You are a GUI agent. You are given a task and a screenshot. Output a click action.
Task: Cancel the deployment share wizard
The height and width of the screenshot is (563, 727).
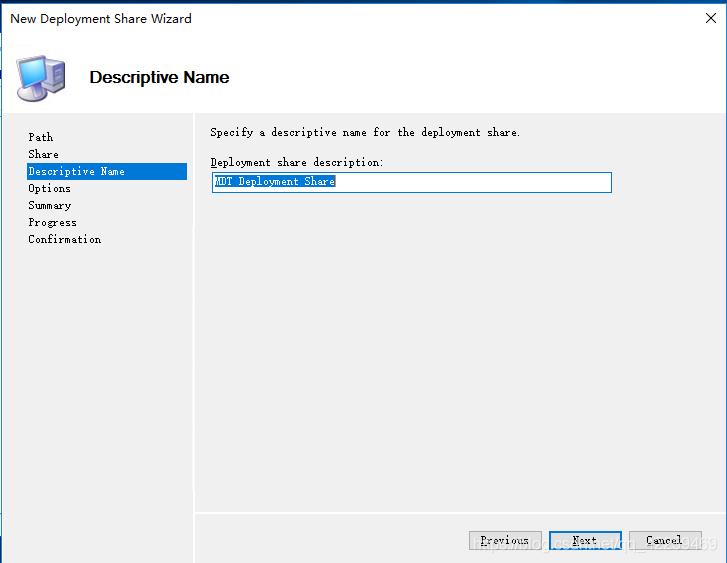tap(665, 540)
